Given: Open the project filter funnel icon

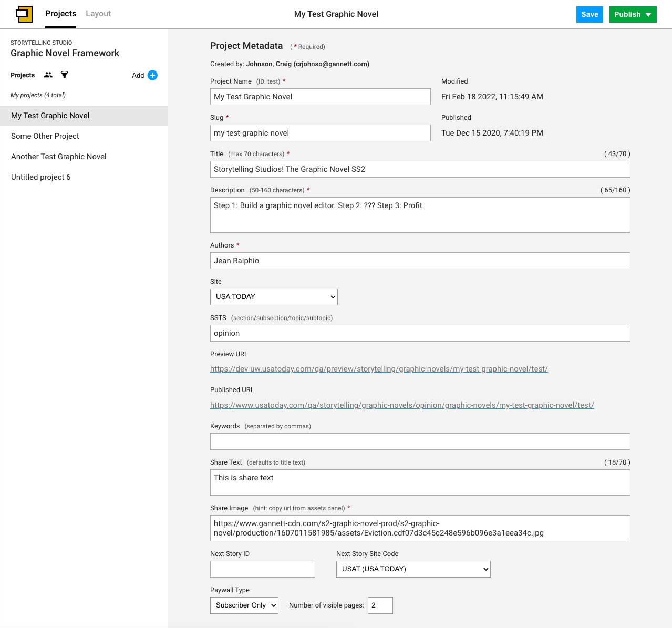Looking at the screenshot, I should pyautogui.click(x=65, y=75).
